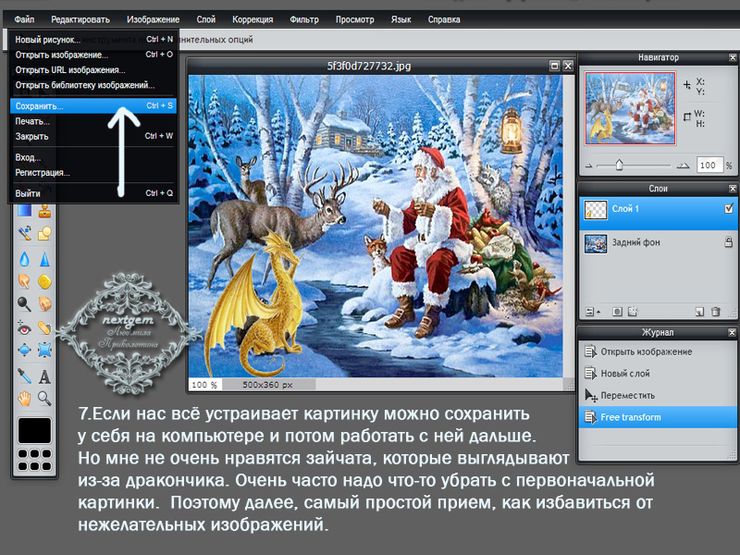Viewport: 740px width, 555px height.
Task: Select the Sharpen cone tool
Action: pos(45,259)
